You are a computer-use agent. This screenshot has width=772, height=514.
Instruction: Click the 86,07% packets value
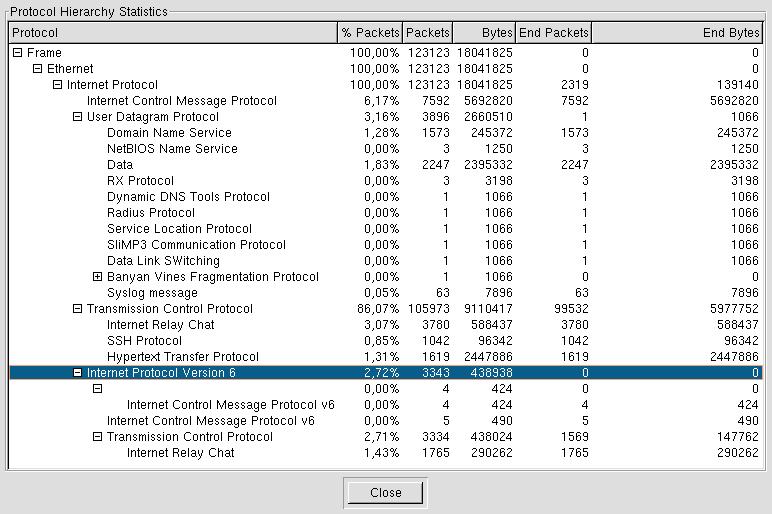pos(378,309)
